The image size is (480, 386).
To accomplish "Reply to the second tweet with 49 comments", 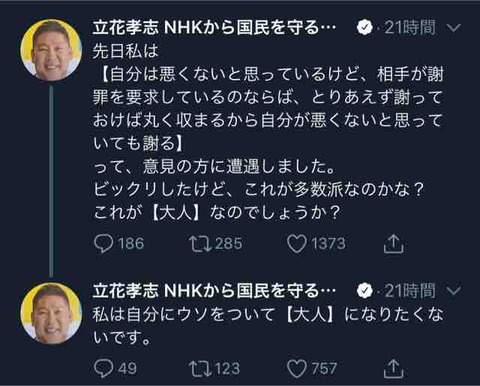I will pyautogui.click(x=104, y=368).
